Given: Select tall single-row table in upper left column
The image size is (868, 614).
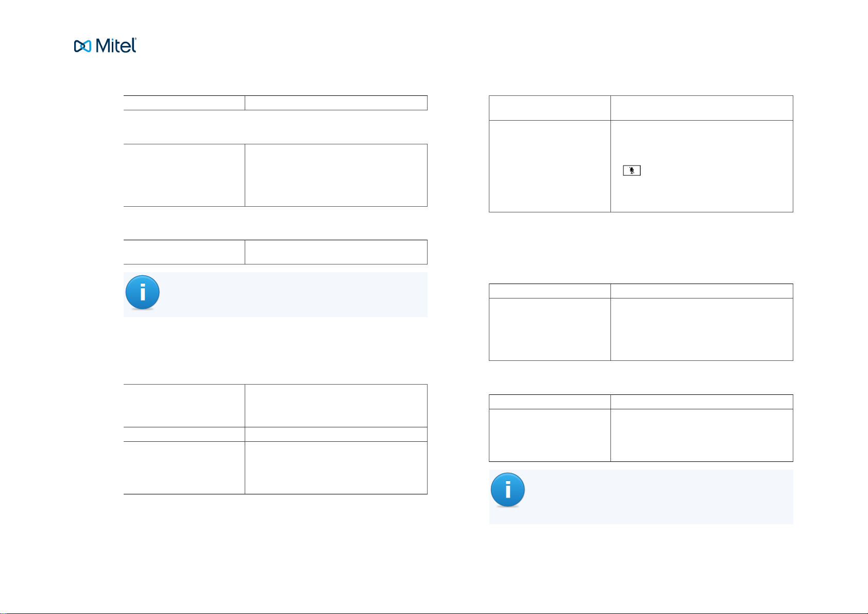Looking at the screenshot, I should (276, 175).
